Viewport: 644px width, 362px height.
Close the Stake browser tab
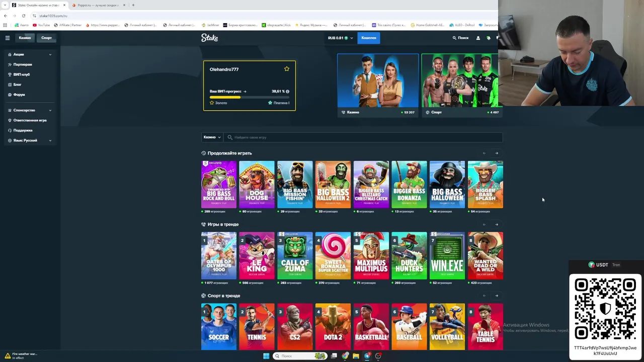(x=64, y=5)
